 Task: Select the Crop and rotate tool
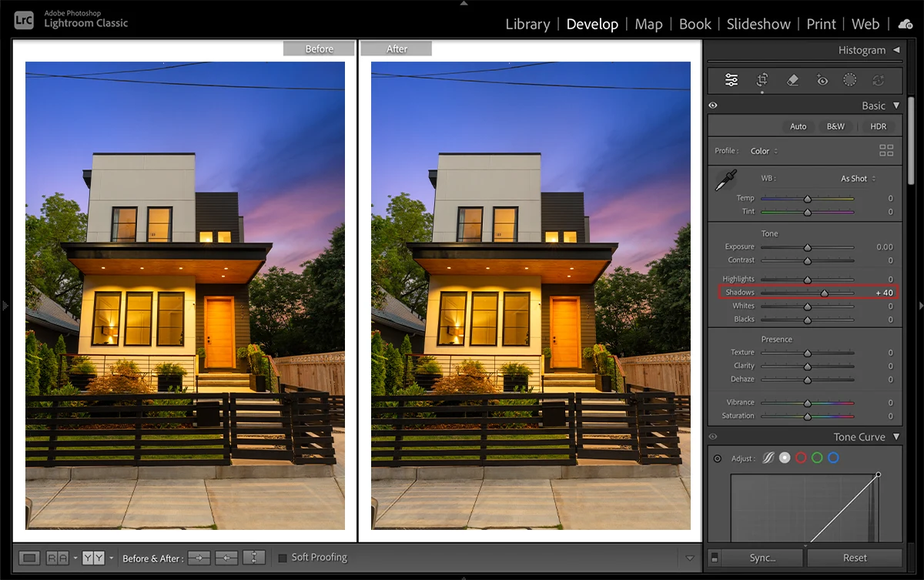point(762,80)
